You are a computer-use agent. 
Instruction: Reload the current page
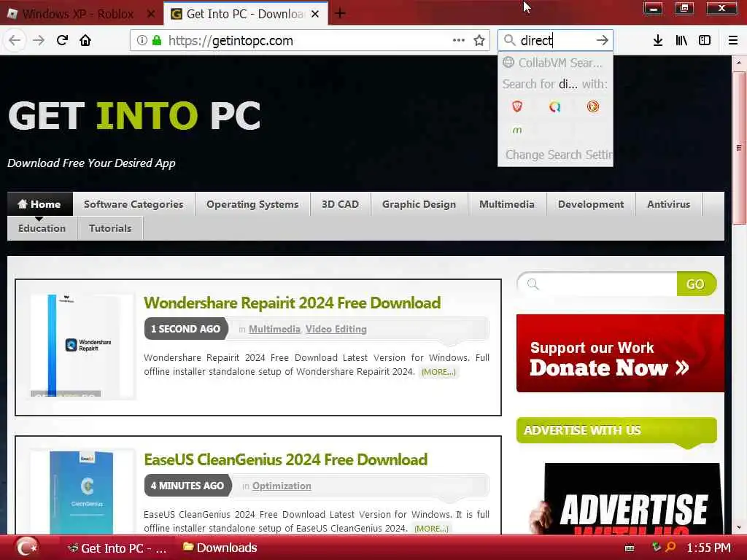click(63, 41)
